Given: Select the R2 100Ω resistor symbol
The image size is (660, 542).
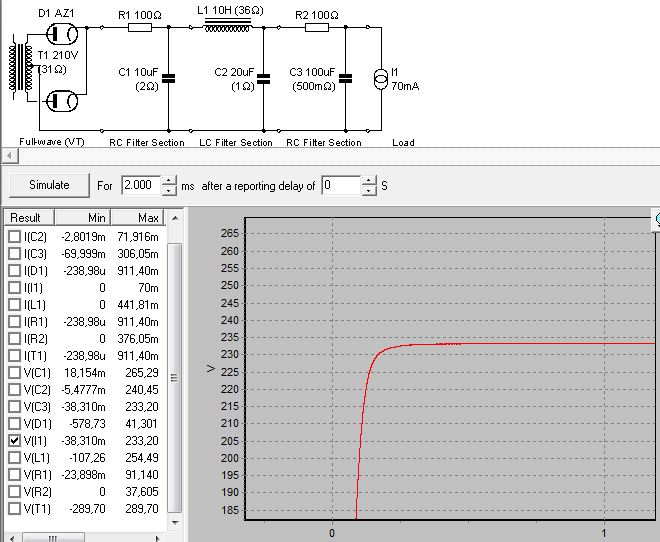Looking at the screenshot, I should click(317, 28).
